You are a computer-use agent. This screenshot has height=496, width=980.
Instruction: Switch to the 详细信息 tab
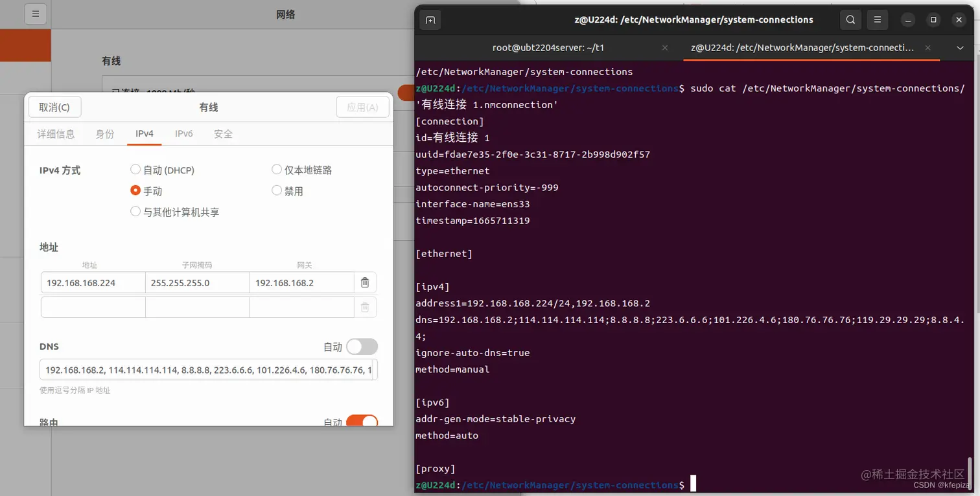[x=56, y=134]
